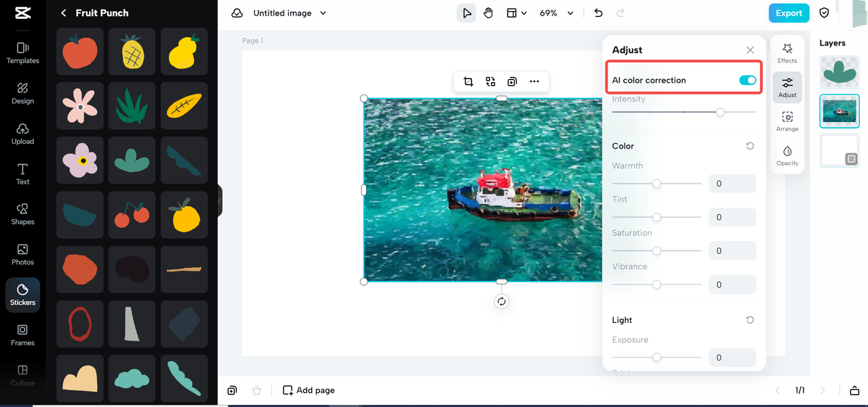Click the replace image icon in floating toolbar
This screenshot has width=868, height=407.
(490, 81)
